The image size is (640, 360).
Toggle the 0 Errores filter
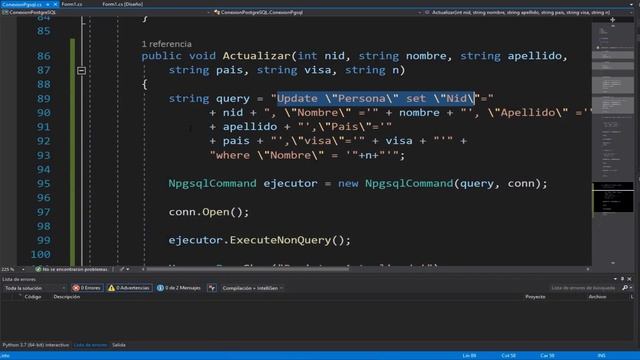[87, 288]
